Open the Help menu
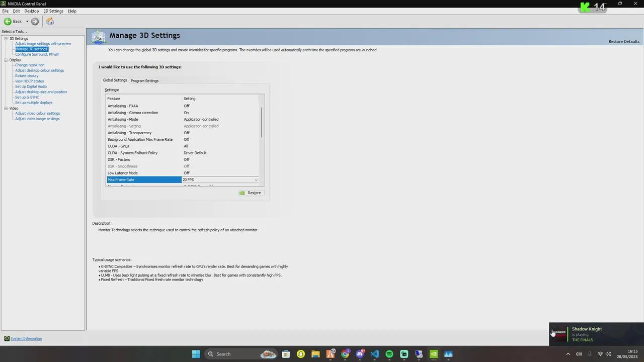644x362 pixels. [72, 11]
